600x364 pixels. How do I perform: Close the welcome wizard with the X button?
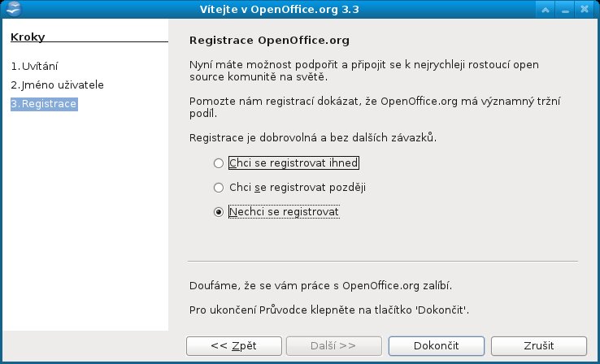[x=585, y=9]
